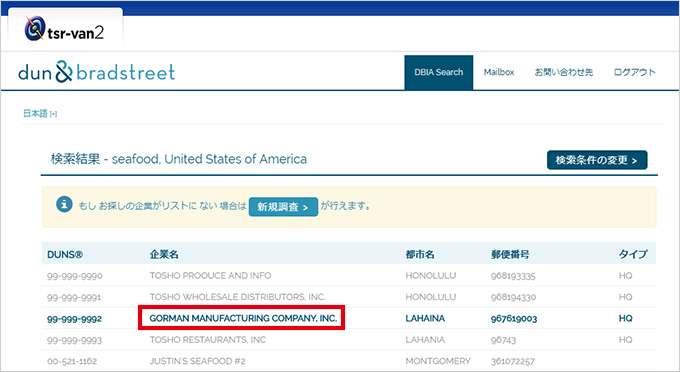Screen dimensions: 680x372
Task: Click the 検索結果 search results heading
Action: click(179, 159)
